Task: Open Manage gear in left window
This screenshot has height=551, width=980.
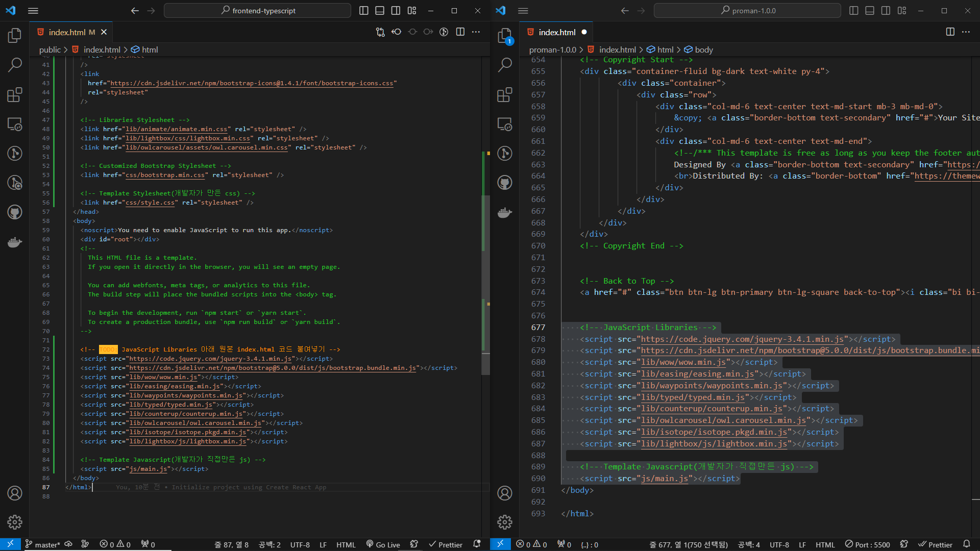Action: click(15, 522)
